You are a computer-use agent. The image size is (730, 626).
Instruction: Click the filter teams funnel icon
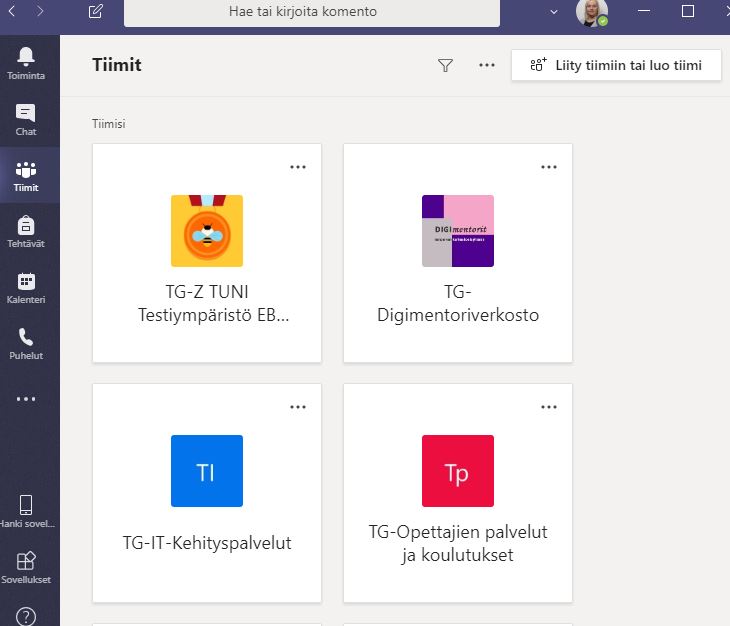pyautogui.click(x=446, y=65)
